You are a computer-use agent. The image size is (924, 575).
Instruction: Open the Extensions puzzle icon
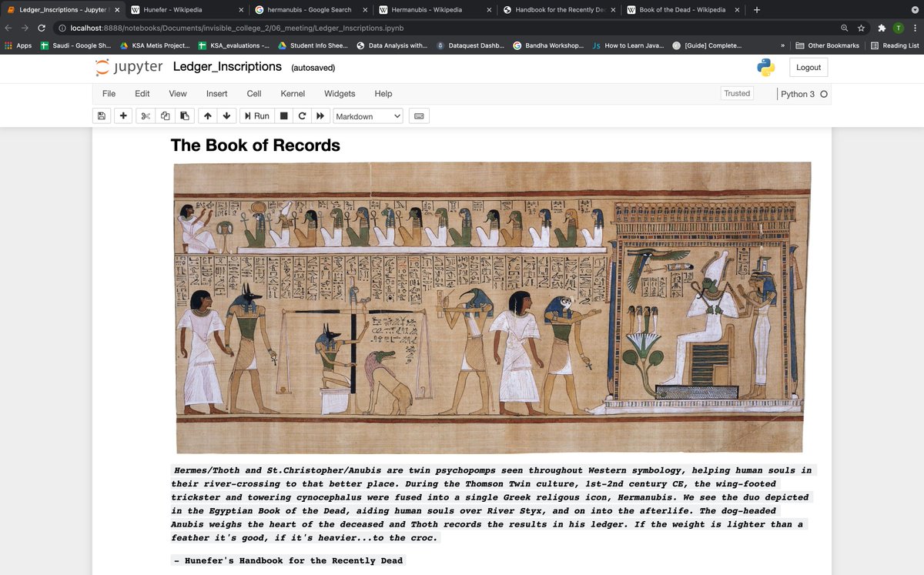coord(882,28)
